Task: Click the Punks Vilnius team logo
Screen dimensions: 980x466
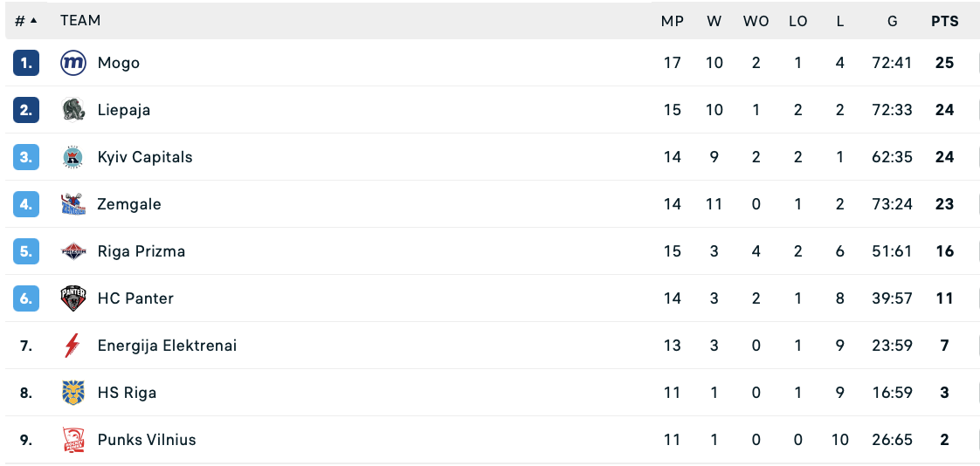Action: [73, 440]
